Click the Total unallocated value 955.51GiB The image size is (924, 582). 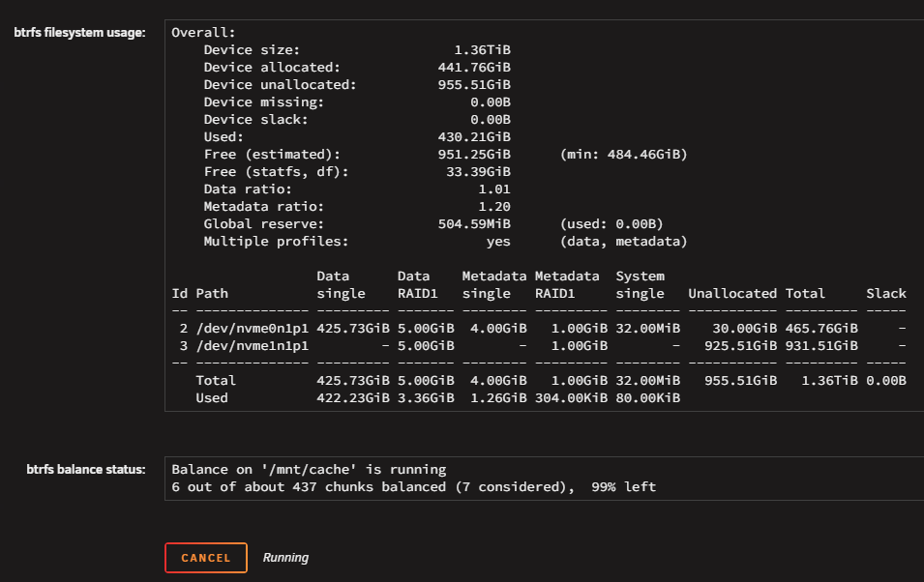click(x=741, y=381)
